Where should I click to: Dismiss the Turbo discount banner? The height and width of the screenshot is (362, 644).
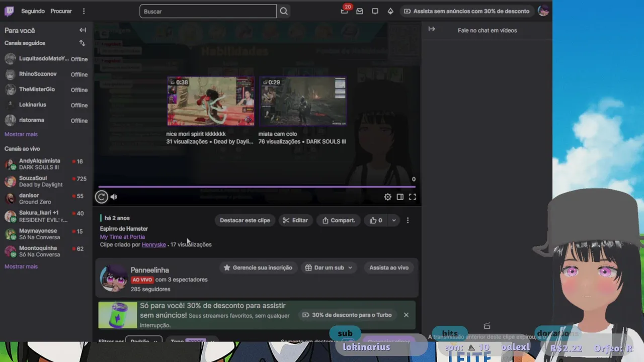tap(406, 315)
